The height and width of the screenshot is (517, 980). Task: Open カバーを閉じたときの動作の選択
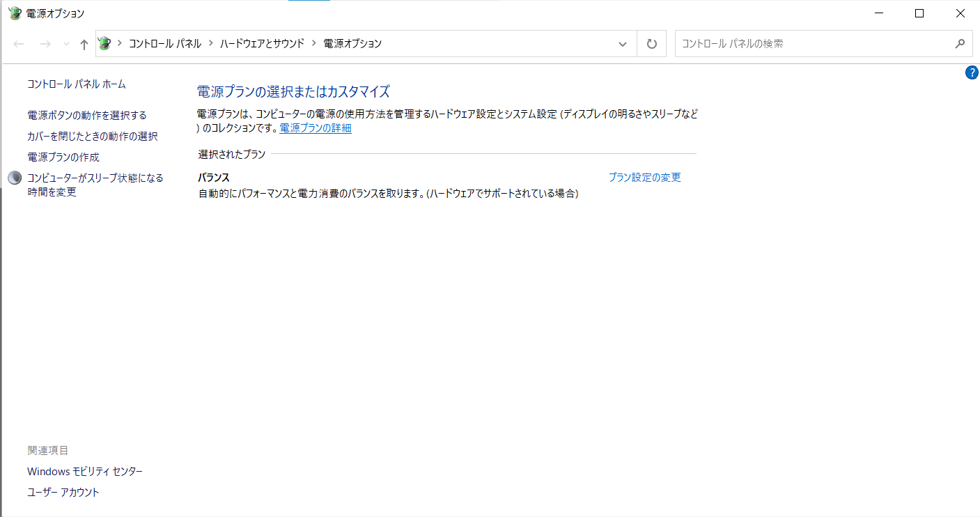pos(93,137)
